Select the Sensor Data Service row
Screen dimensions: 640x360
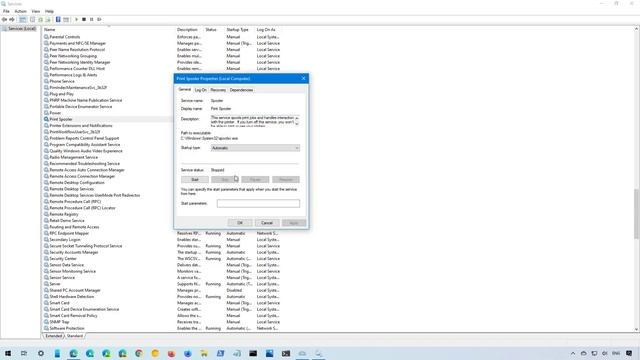coord(66,265)
